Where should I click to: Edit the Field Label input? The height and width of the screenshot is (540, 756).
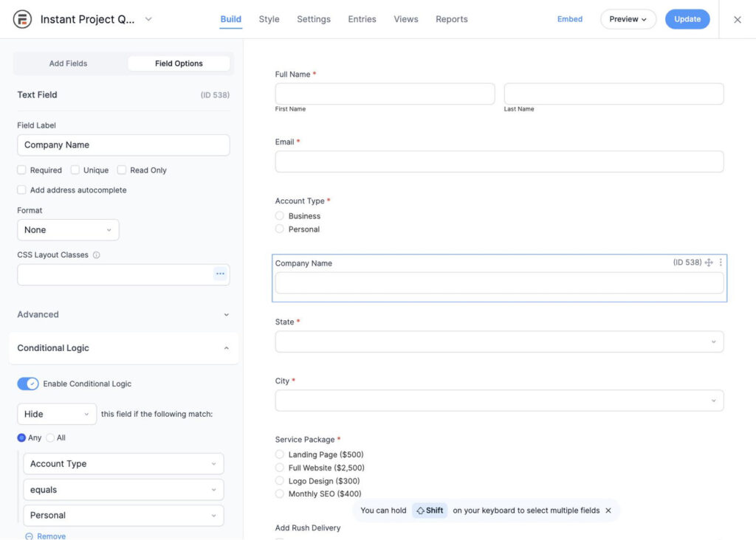pyautogui.click(x=123, y=145)
